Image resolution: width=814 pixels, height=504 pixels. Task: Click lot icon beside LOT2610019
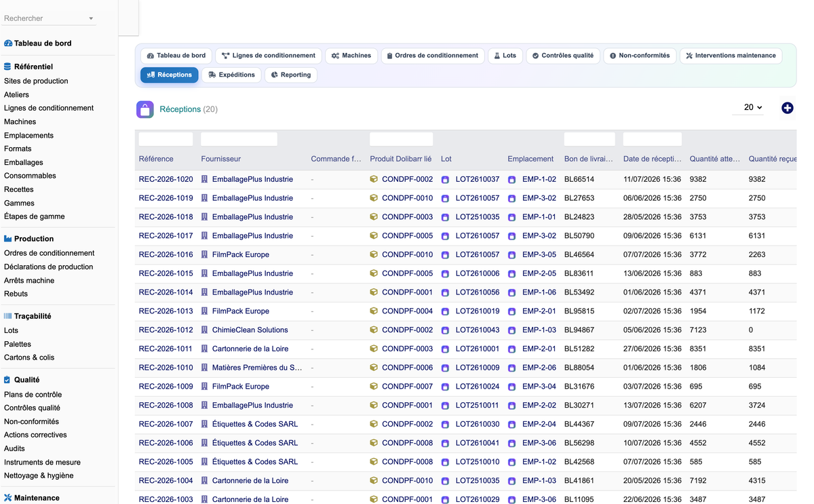tap(445, 311)
